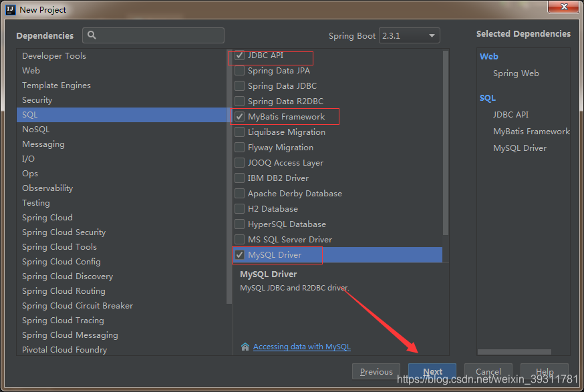Enable HyperSQL Database checkbox

(x=239, y=224)
